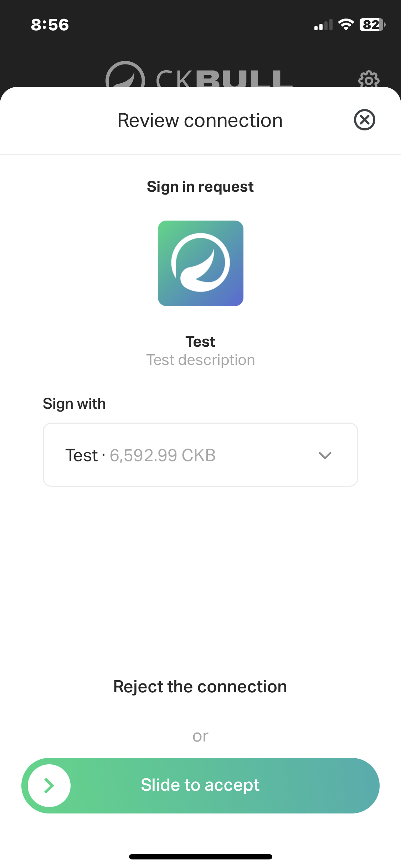Tap the Test dApp square logo
Screen dimensions: 401x868
point(200,263)
